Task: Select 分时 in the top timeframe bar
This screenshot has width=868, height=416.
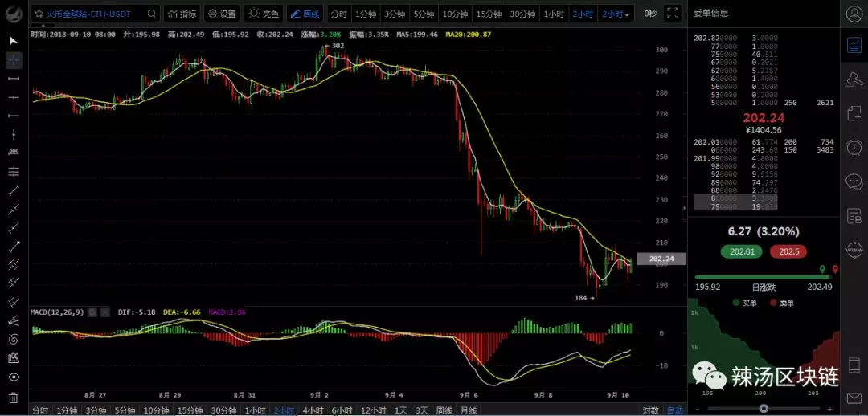Action: coord(339,14)
